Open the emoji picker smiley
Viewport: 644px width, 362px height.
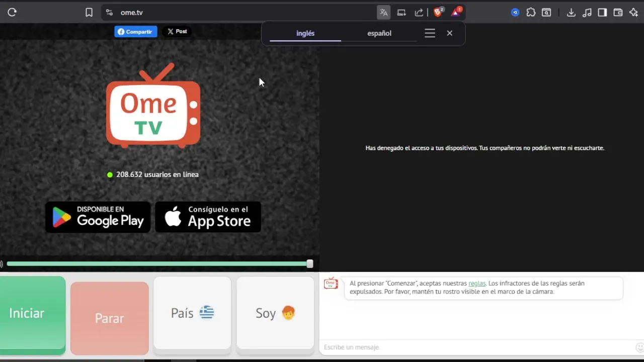click(639, 347)
